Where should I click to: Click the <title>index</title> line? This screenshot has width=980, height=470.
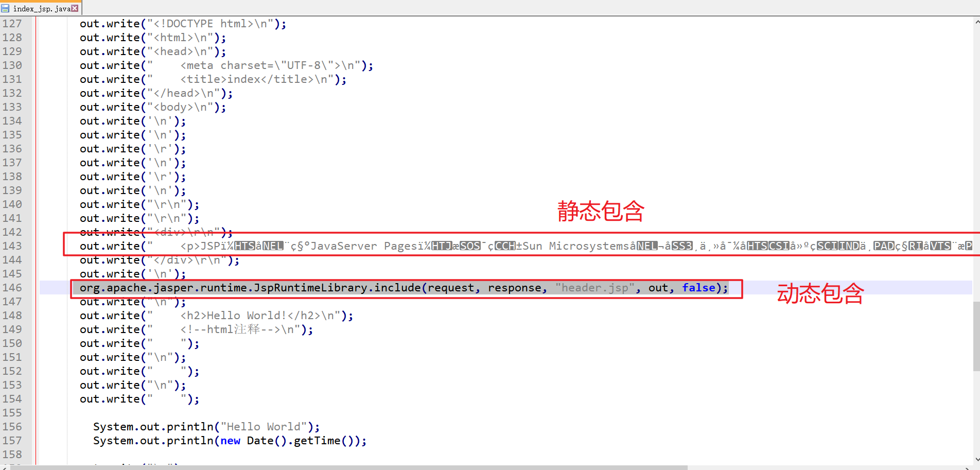click(x=213, y=79)
